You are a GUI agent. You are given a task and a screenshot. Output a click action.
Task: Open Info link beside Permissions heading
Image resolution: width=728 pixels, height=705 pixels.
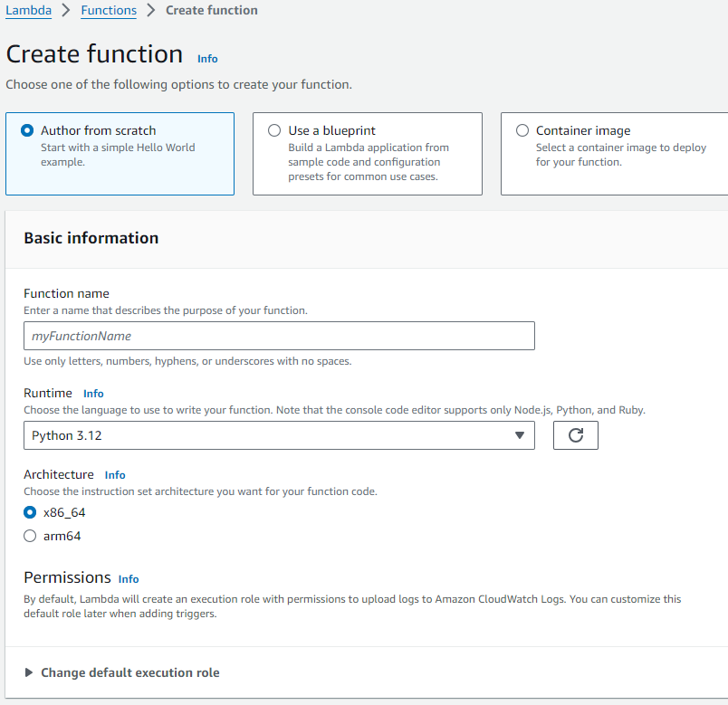coord(129,579)
